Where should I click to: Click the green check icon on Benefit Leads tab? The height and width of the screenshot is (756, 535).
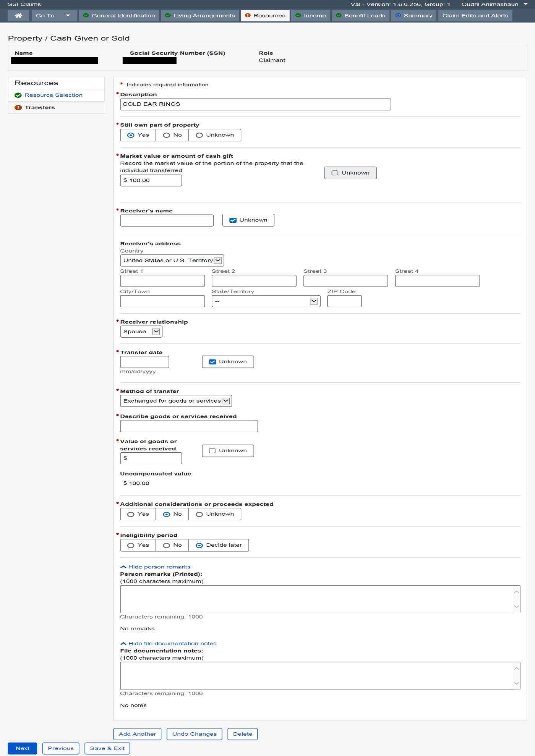pyautogui.click(x=339, y=16)
